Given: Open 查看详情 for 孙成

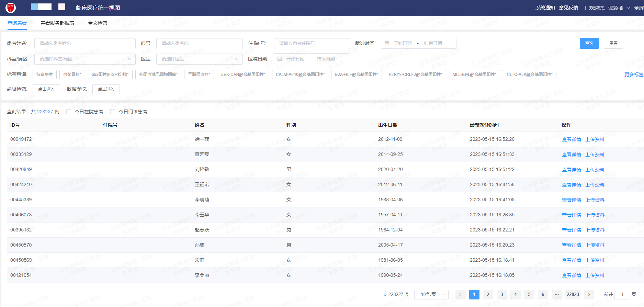Looking at the screenshot, I should pyautogui.click(x=572, y=245).
